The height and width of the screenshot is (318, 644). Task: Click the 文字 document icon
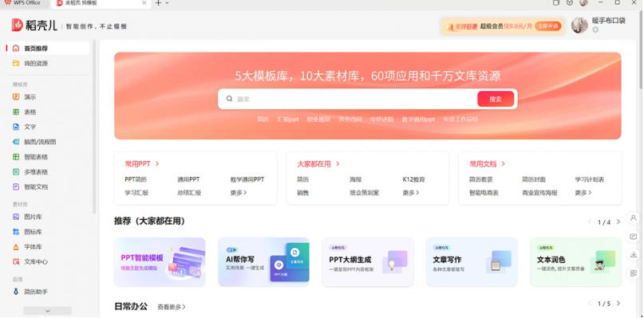tap(16, 127)
